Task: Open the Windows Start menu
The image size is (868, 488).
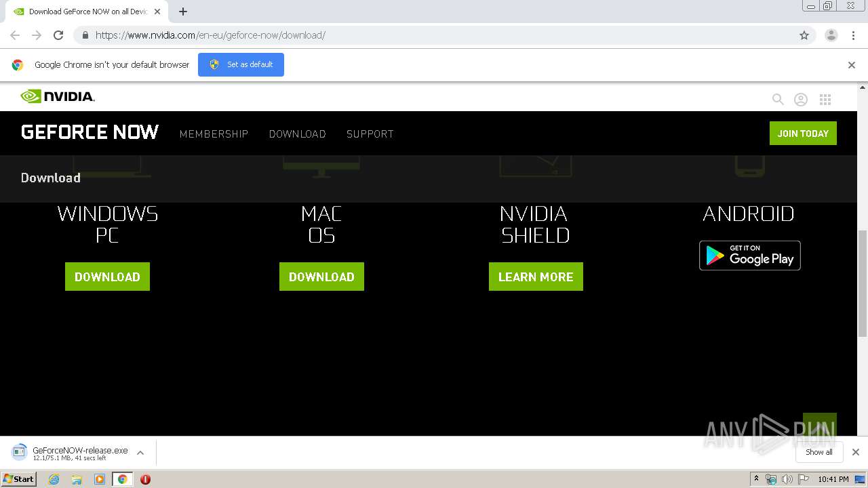Action: point(19,479)
